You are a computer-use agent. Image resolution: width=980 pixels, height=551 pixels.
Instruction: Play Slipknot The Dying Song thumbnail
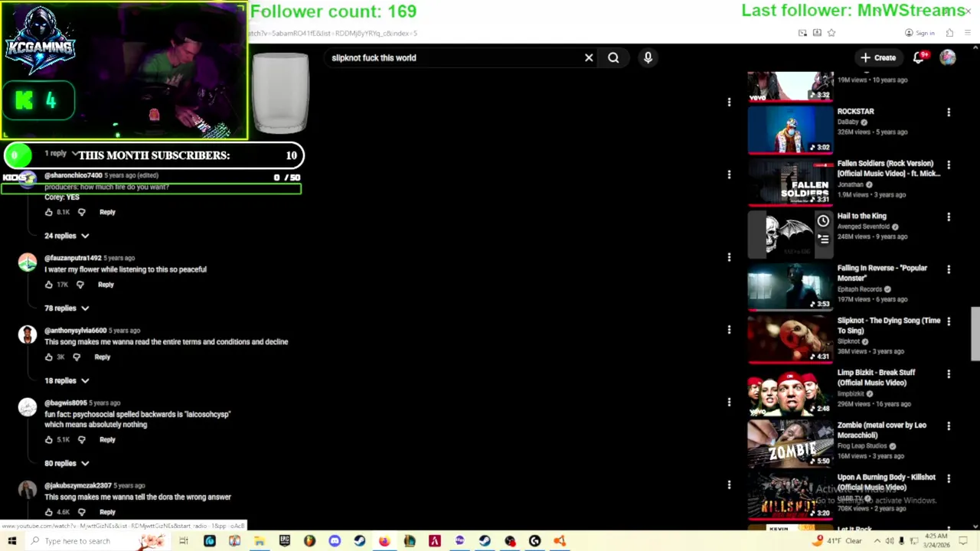click(790, 339)
